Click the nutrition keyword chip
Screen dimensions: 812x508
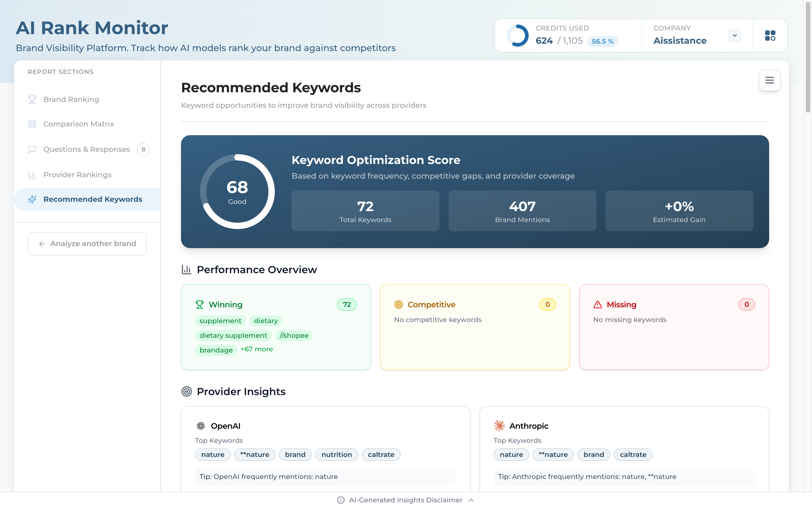[x=337, y=455]
